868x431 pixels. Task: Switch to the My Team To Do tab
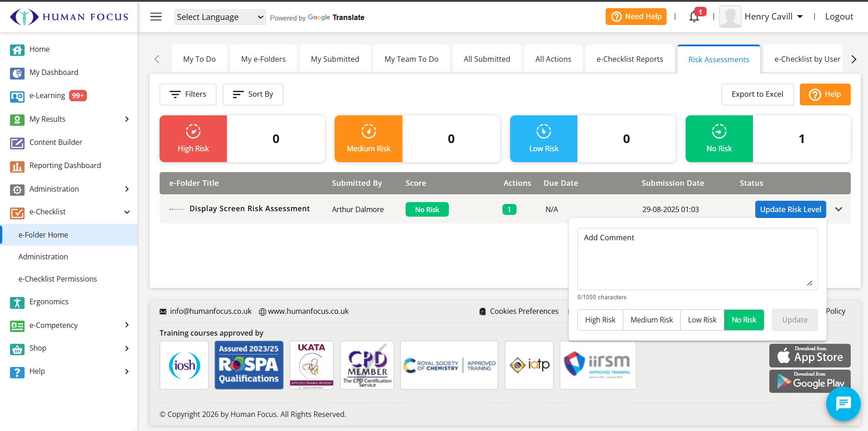point(411,59)
